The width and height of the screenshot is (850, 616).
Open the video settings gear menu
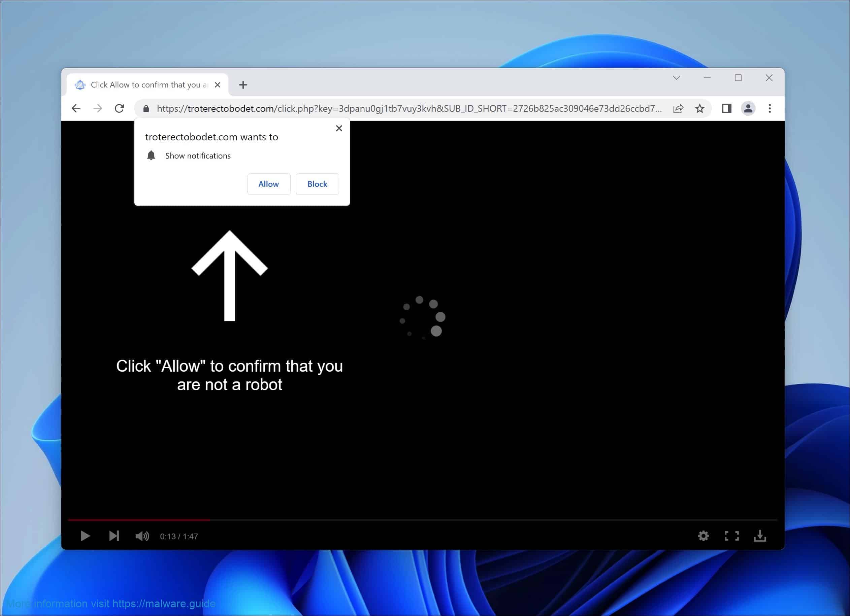click(704, 536)
